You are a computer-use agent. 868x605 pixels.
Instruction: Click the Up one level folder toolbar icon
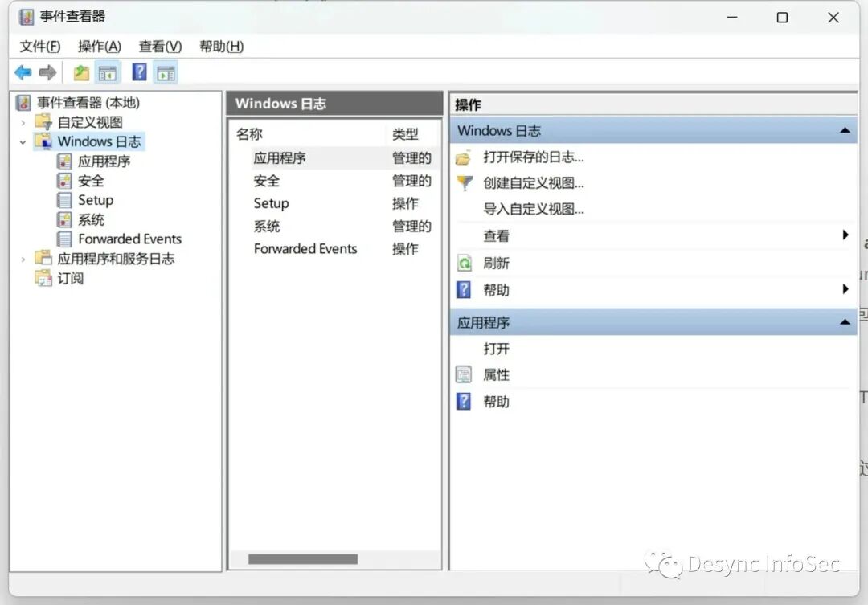[x=81, y=72]
